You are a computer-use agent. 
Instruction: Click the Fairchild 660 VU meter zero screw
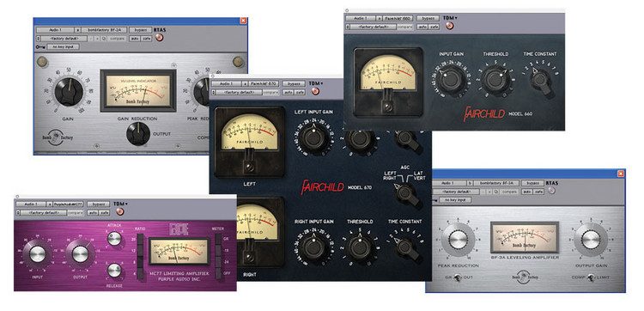tap(387, 107)
